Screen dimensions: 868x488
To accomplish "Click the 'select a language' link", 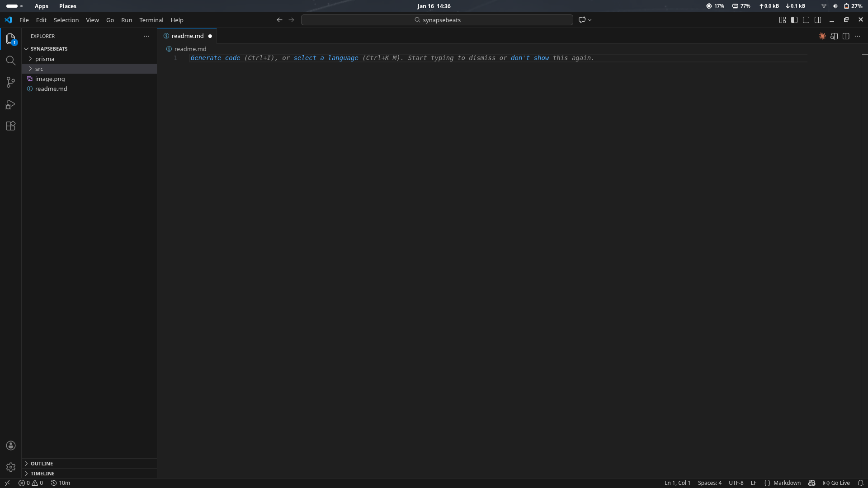I will 325,58.
